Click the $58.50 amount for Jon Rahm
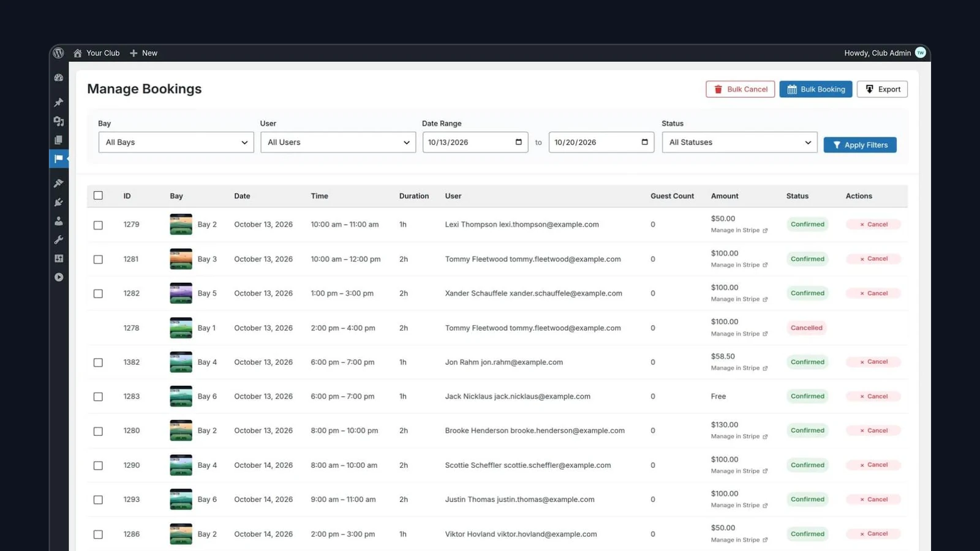Viewport: 980px width, 551px height. [x=723, y=356]
